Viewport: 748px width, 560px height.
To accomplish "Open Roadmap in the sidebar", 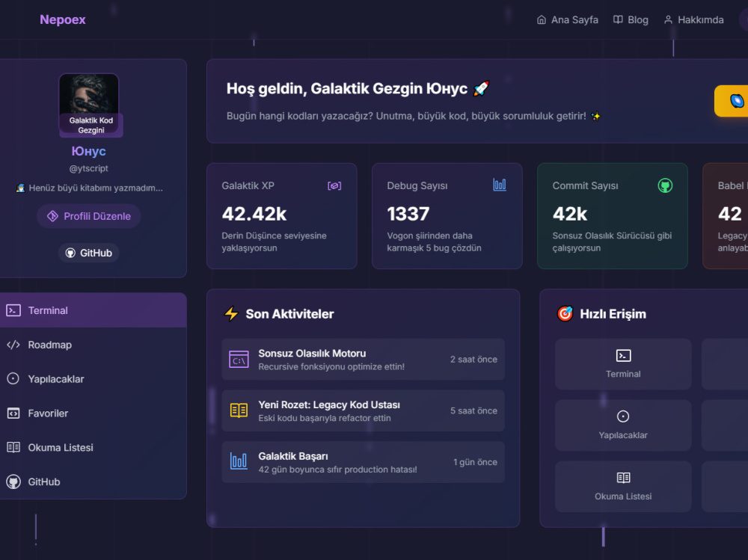I will tap(93, 345).
